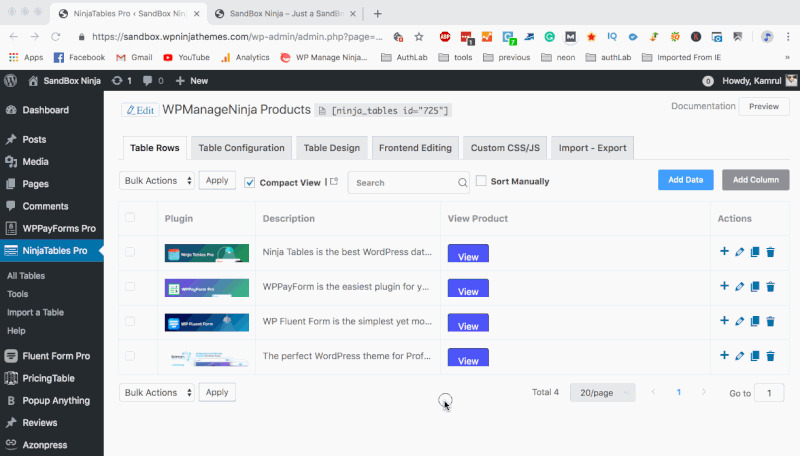Open Import a Table submenu item
The width and height of the screenshot is (800, 456).
point(35,312)
